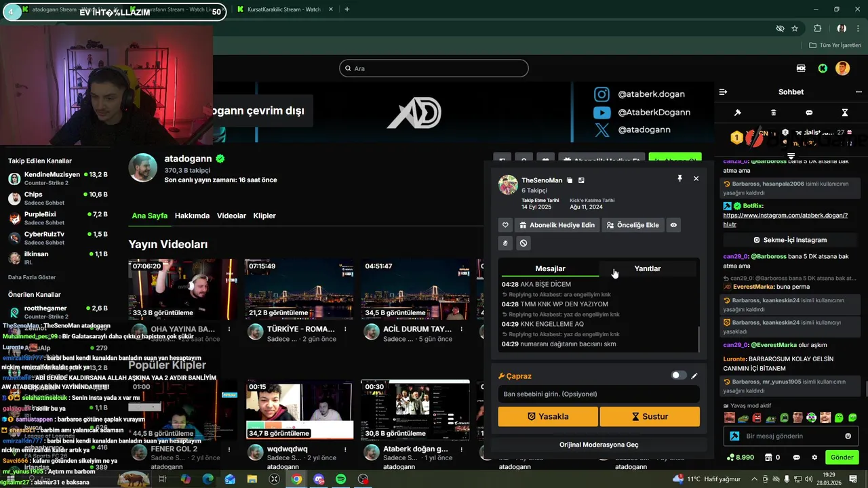868x488 pixels.
Task: Click the muted microphone icon in user card
Action: (505, 243)
